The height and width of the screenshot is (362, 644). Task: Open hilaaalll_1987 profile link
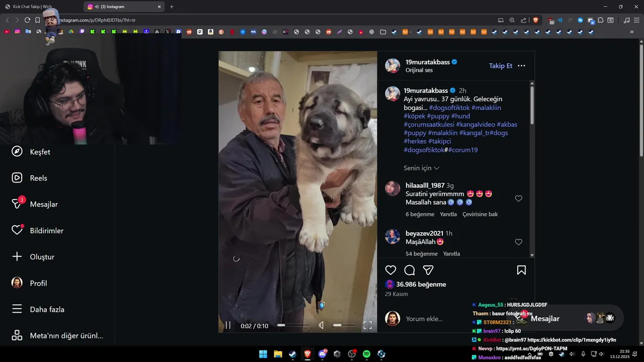[425, 185]
